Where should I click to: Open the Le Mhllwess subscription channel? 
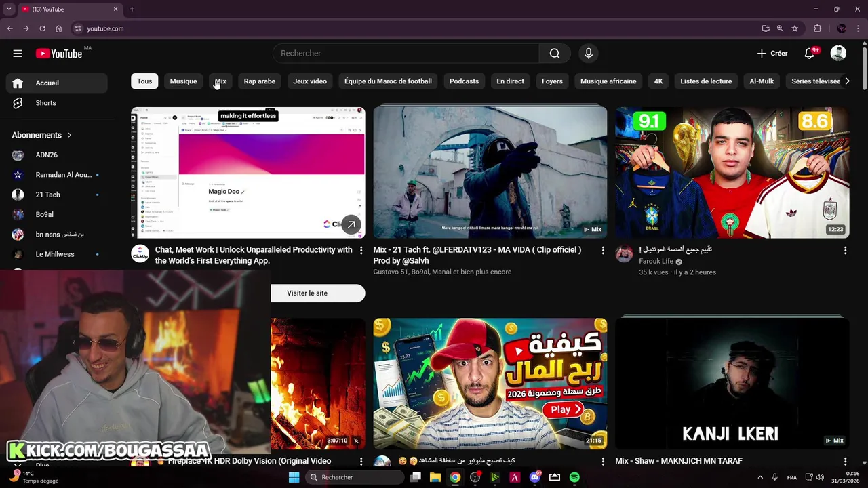click(x=57, y=254)
